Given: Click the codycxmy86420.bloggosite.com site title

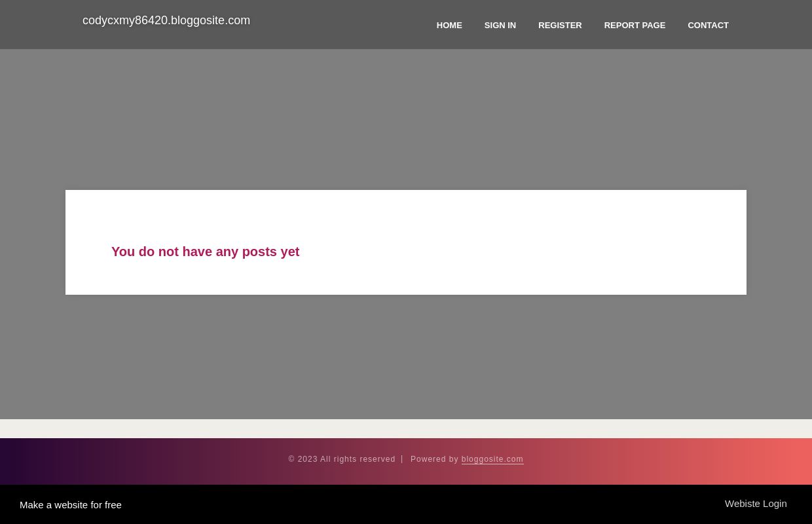Looking at the screenshot, I should point(166,20).
